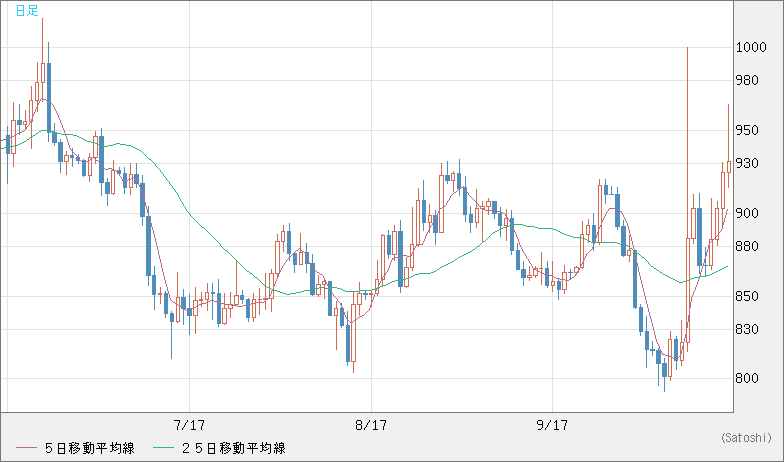This screenshot has width=784, height=462.
Task: Click the 9/17 date marker
Action: [553, 425]
